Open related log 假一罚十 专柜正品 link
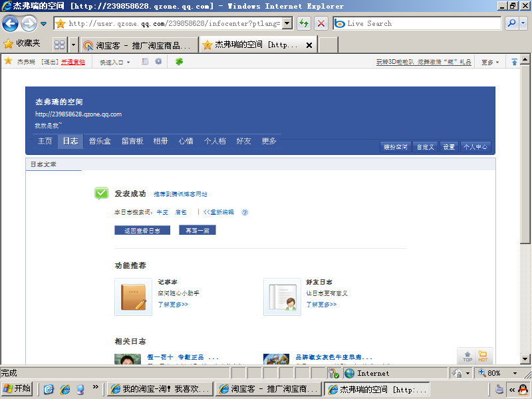The width and height of the screenshot is (532, 399). pyautogui.click(x=183, y=357)
